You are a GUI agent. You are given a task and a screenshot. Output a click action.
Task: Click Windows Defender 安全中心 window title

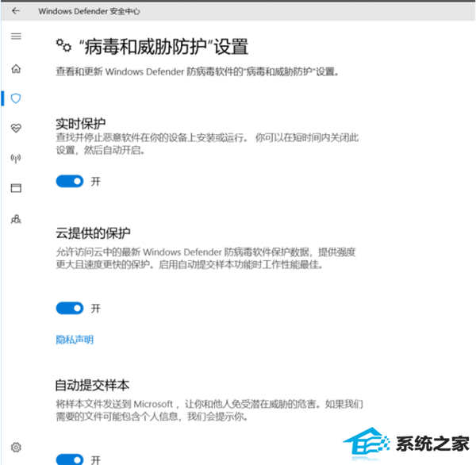click(89, 11)
